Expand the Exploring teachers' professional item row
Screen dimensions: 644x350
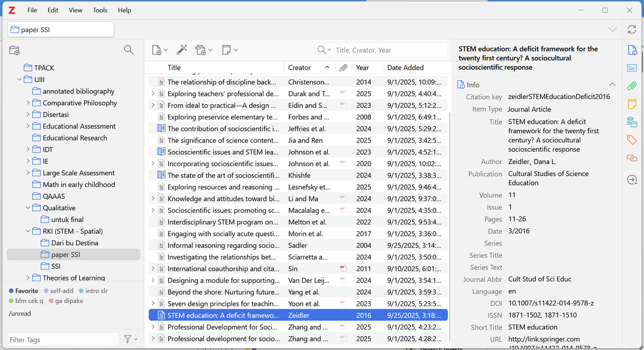tap(153, 94)
